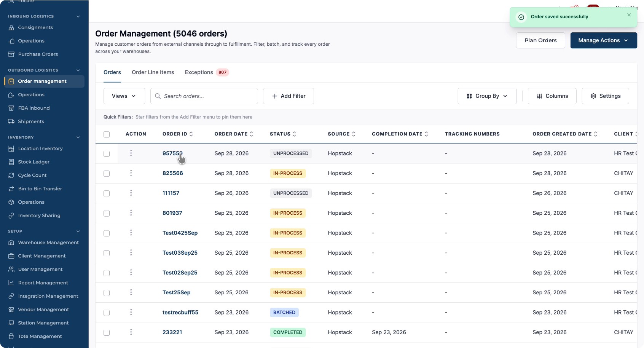The height and width of the screenshot is (348, 644).
Task: Collapse the Setup sidebar section
Action: (x=78, y=231)
